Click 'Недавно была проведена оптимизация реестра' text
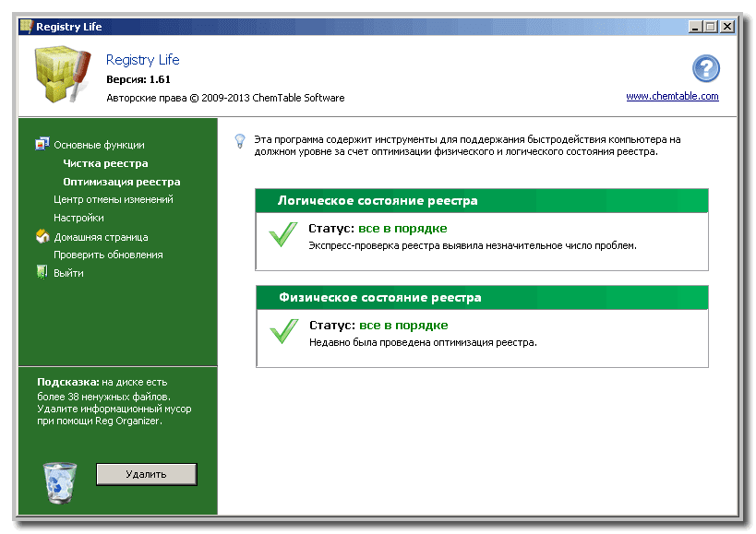This screenshot has height=534, width=756. click(x=423, y=342)
